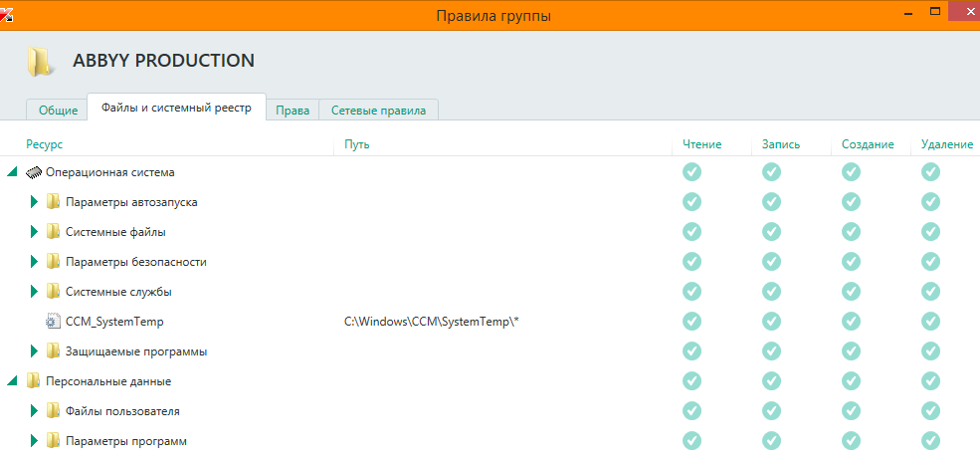Expand the Параметры программ node

click(x=35, y=441)
